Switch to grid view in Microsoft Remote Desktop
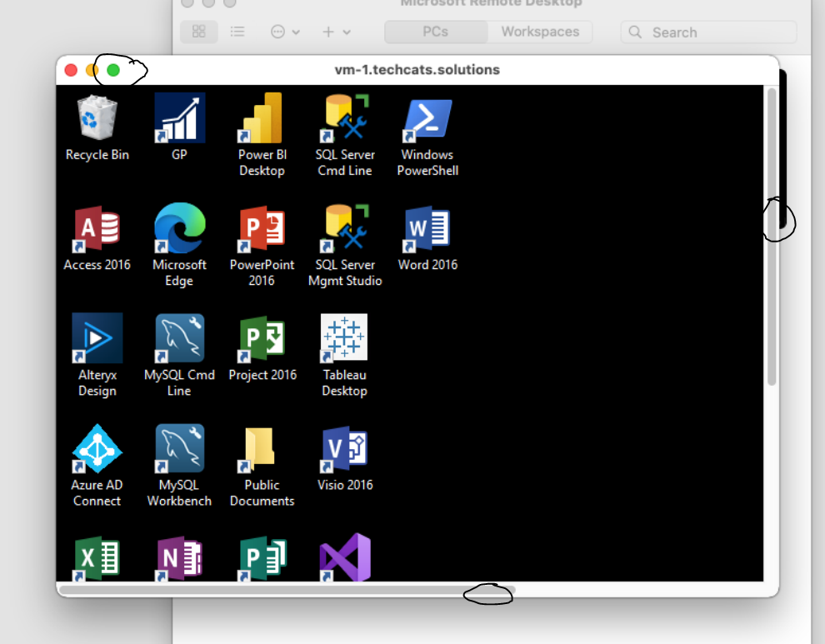 [199, 32]
